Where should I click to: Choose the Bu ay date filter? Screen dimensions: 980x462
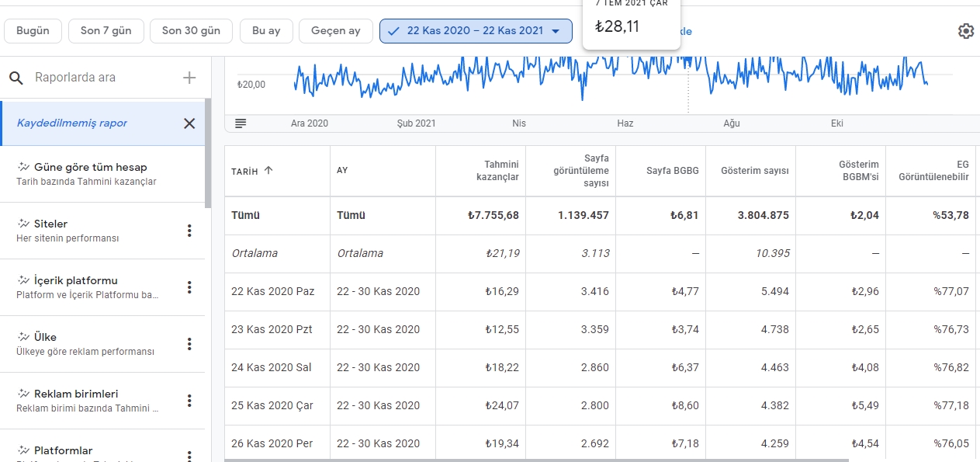click(x=266, y=31)
